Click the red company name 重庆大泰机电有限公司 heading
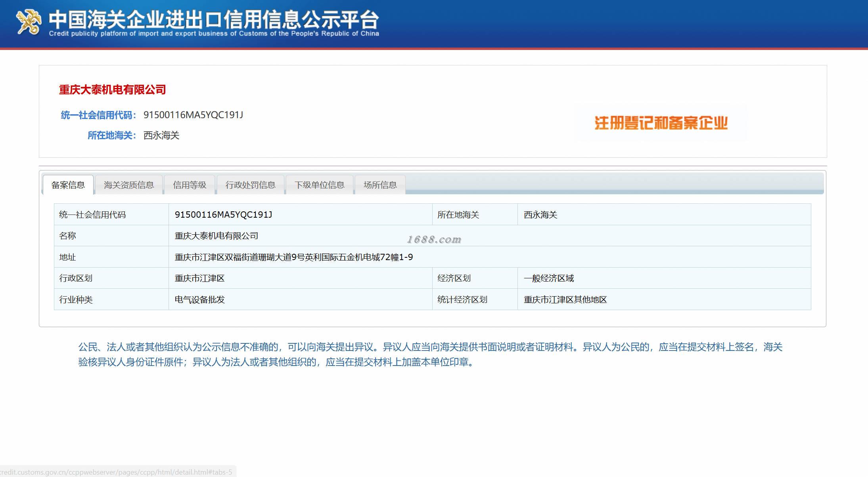The image size is (868, 477). coord(112,90)
